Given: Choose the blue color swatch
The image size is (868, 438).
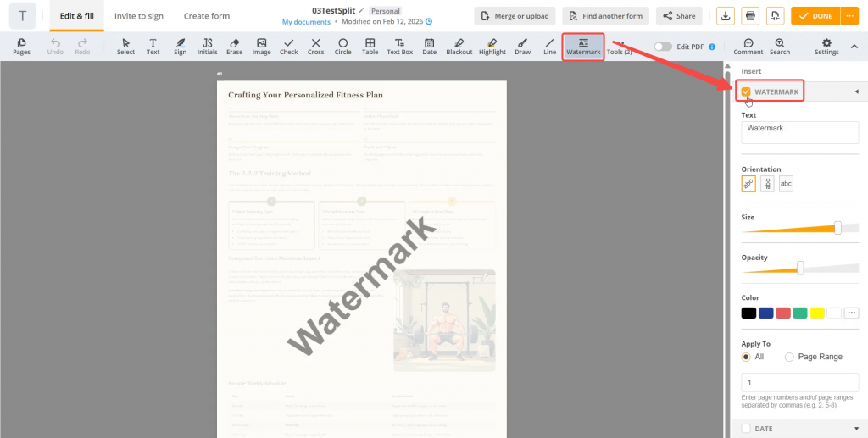Looking at the screenshot, I should [x=765, y=313].
